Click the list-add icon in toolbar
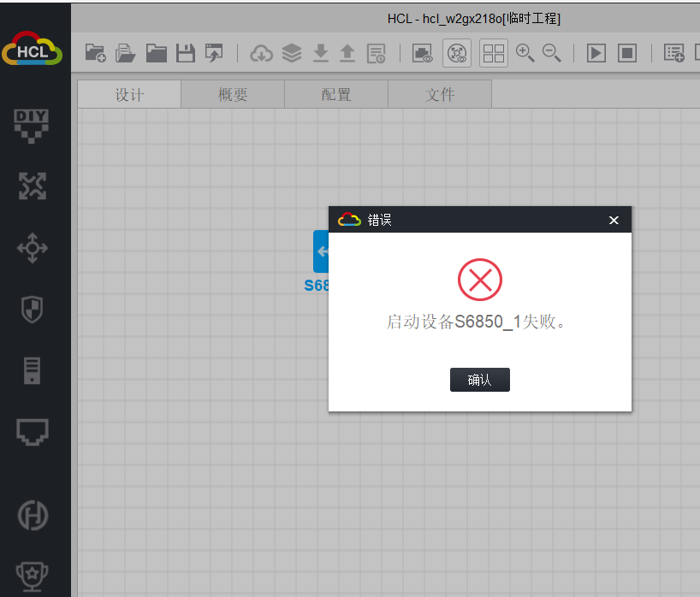The height and width of the screenshot is (597, 700). pyautogui.click(x=674, y=53)
